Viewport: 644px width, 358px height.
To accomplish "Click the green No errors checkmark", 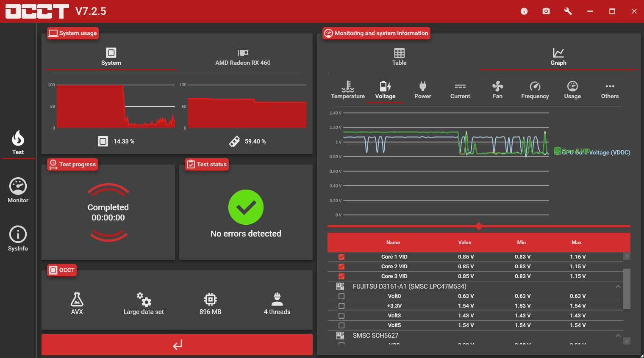I will 246,207.
